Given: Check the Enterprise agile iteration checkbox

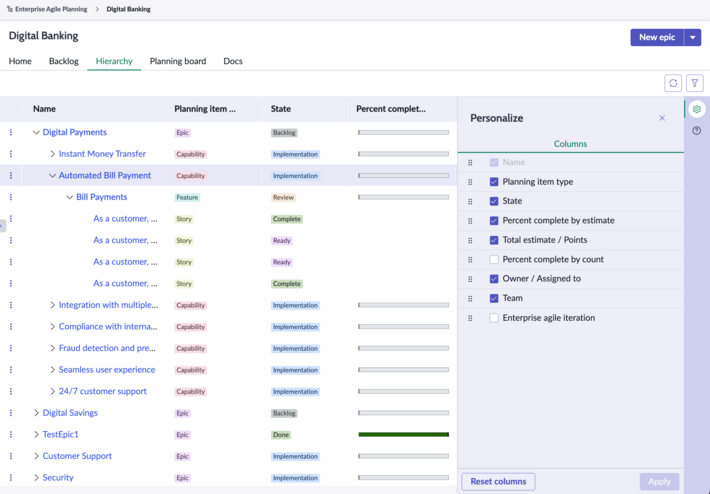Looking at the screenshot, I should pos(494,318).
